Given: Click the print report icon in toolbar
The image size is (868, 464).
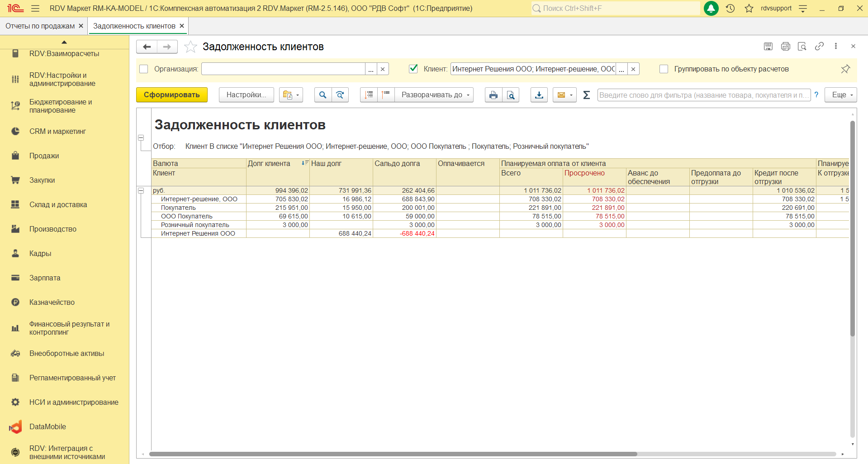Looking at the screenshot, I should pos(493,95).
